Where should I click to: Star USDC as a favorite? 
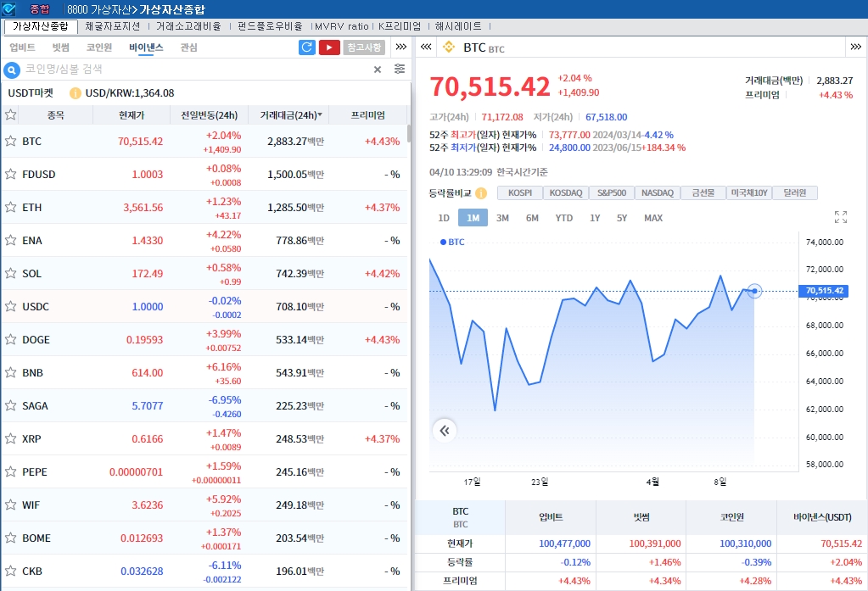point(10,306)
